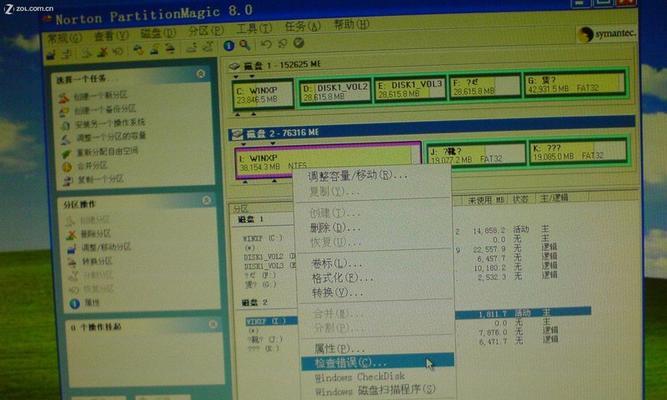
Task: Select the J: 19,077.2 MB FAT32 partition
Action: pos(476,155)
